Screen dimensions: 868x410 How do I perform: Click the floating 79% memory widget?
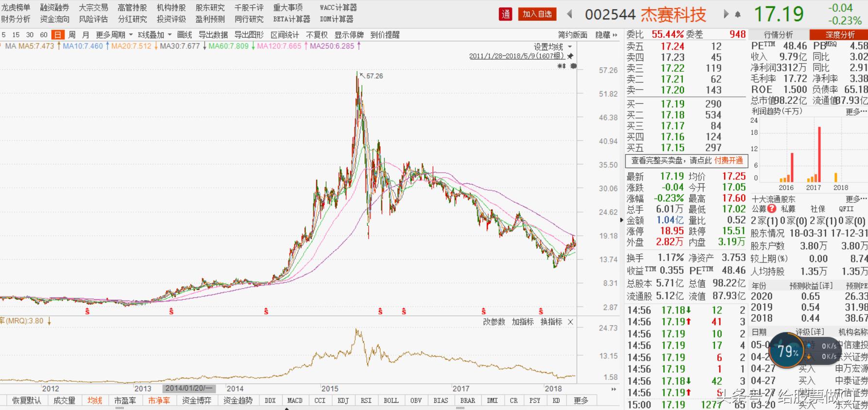point(788,352)
